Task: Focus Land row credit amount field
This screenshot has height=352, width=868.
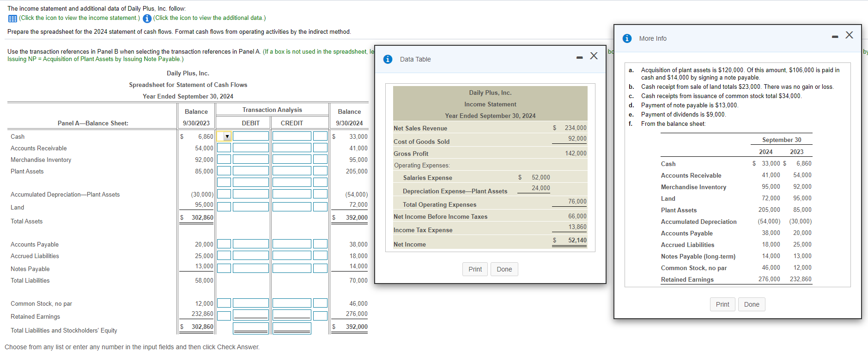Action: coord(291,207)
